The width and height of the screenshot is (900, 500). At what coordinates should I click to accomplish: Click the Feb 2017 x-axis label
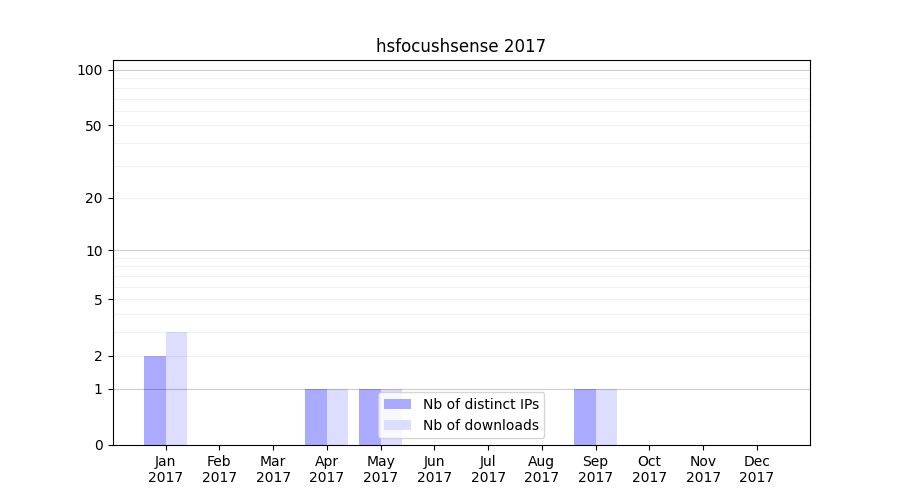coord(219,469)
